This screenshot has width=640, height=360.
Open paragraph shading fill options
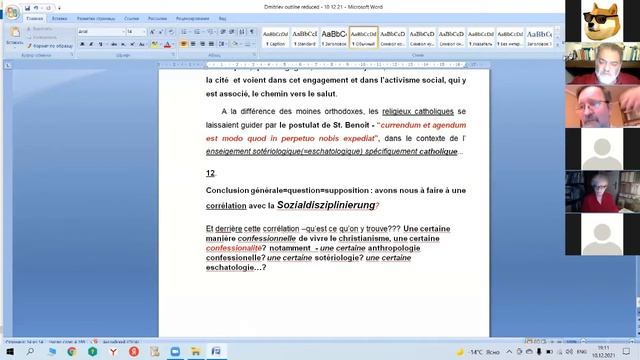coord(236,44)
